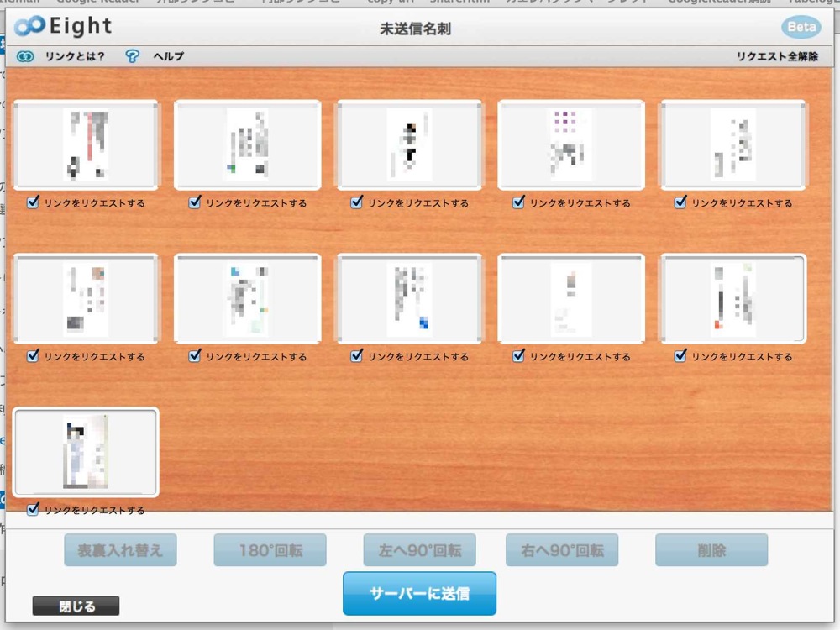Uncheck link request for top row first card
Screen dimensions: 840x630
[x=34, y=202]
